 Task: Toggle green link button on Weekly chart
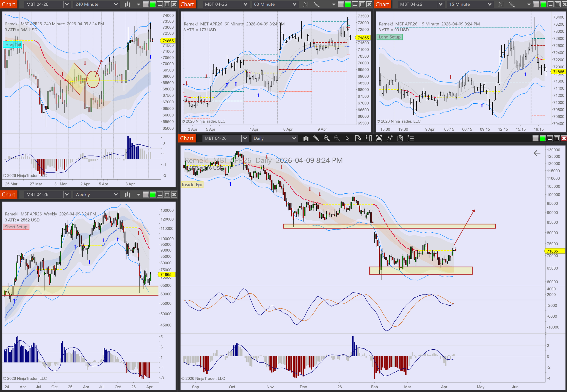click(x=153, y=195)
